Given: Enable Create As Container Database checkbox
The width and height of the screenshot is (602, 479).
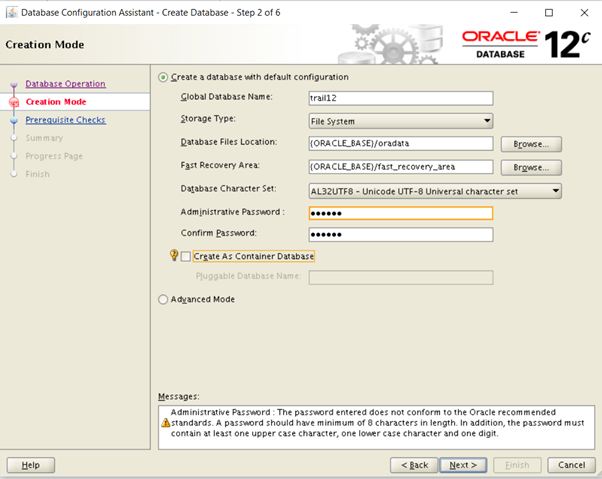Looking at the screenshot, I should coord(186,257).
